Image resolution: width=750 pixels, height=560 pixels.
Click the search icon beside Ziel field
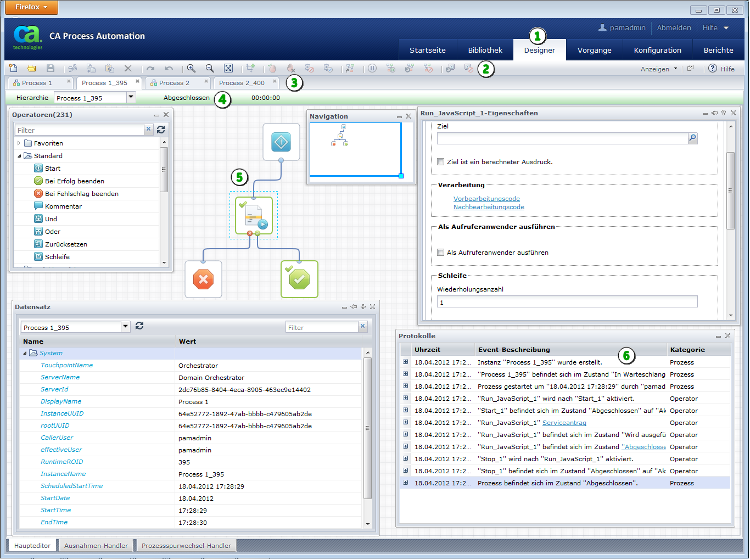pyautogui.click(x=693, y=138)
